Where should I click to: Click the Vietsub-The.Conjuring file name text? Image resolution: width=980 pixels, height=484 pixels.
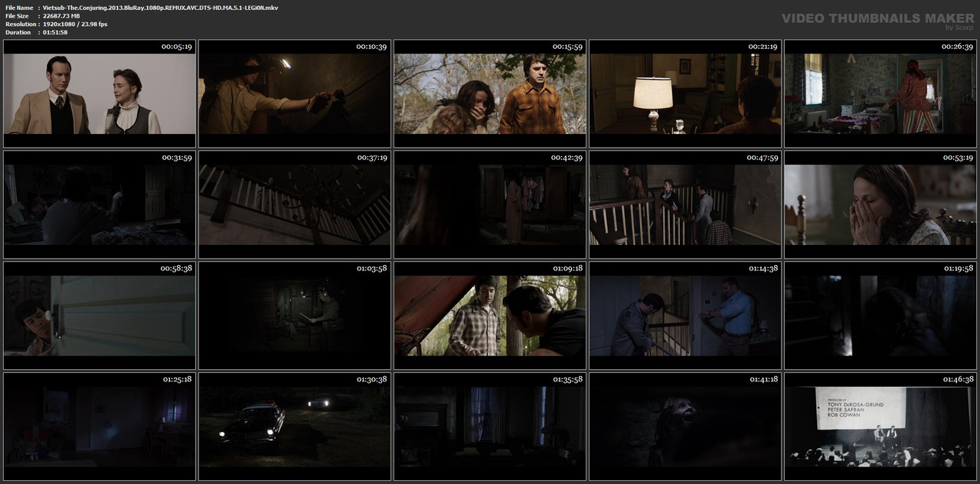click(160, 8)
